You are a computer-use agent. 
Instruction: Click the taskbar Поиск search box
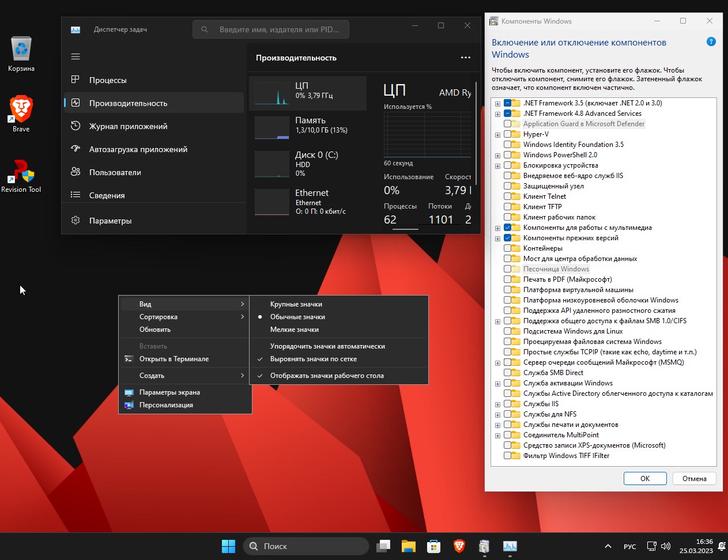[306, 546]
